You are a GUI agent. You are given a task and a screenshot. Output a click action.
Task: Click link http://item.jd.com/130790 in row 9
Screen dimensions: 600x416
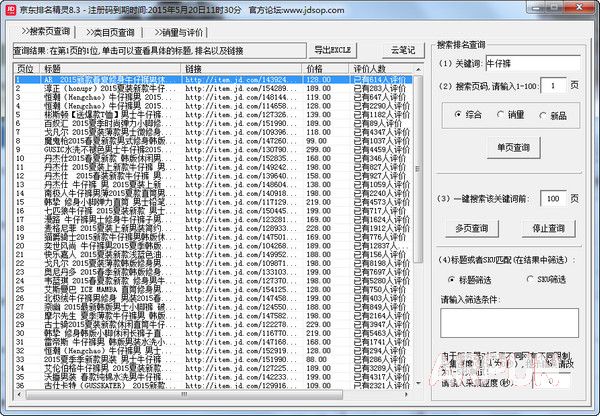coord(241,150)
